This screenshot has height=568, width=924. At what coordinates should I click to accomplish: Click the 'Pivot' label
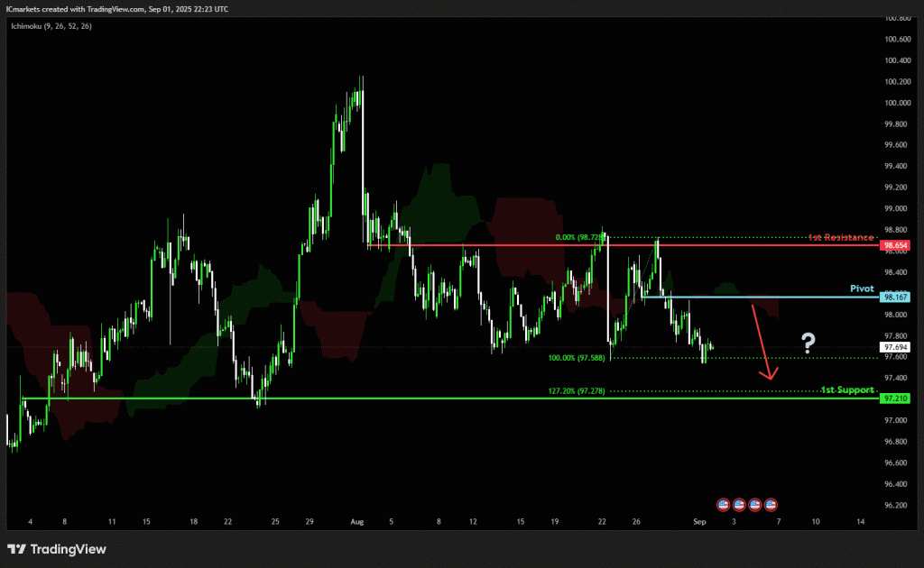click(x=862, y=289)
